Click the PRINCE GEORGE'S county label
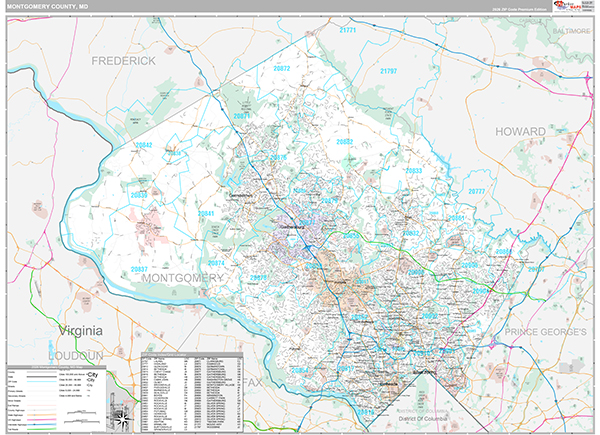The width and height of the screenshot is (600, 435). click(x=548, y=331)
